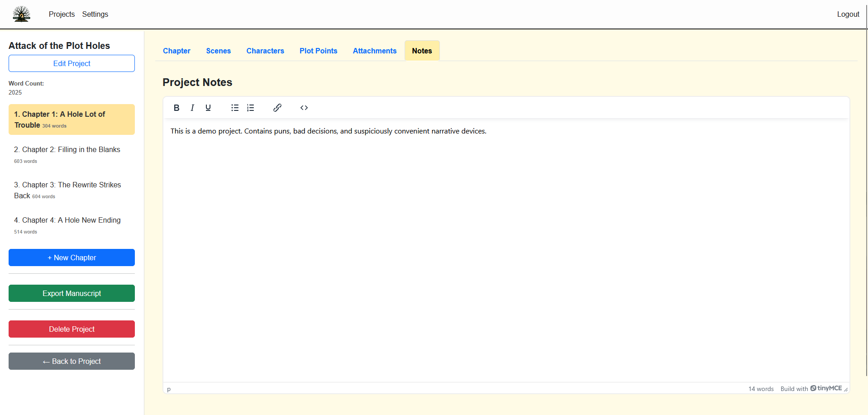The width and height of the screenshot is (868, 415).
Task: Open the Scenes tab
Action: [x=218, y=51]
